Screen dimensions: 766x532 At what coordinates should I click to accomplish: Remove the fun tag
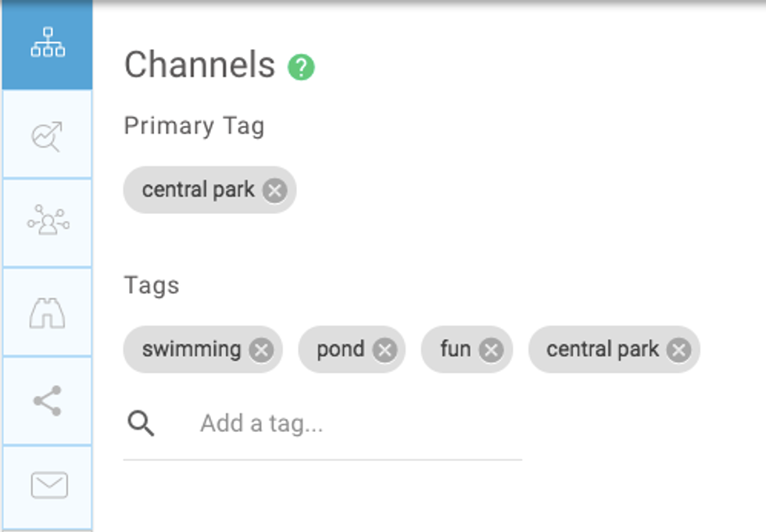click(x=491, y=350)
